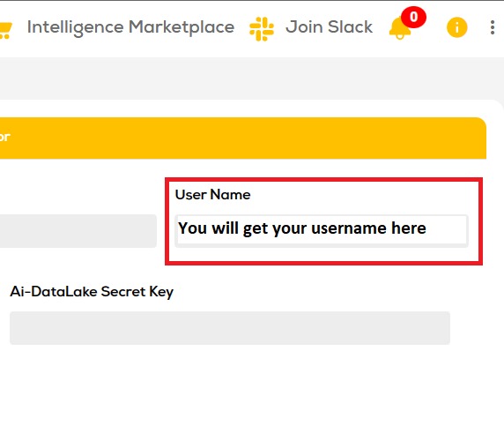The image size is (504, 441).
Task: Click the gray field left of User Name
Action: click(x=78, y=231)
